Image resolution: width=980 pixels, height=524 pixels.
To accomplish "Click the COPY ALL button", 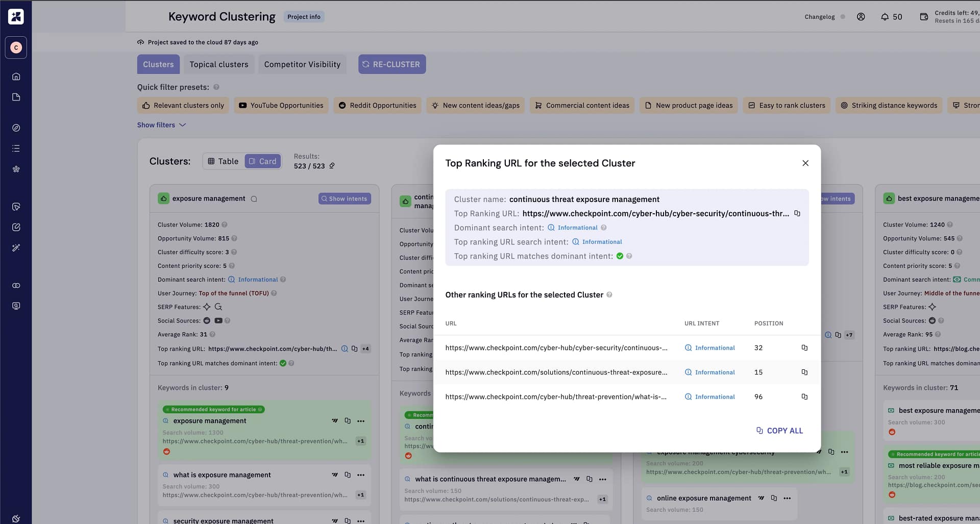I will point(779,431).
